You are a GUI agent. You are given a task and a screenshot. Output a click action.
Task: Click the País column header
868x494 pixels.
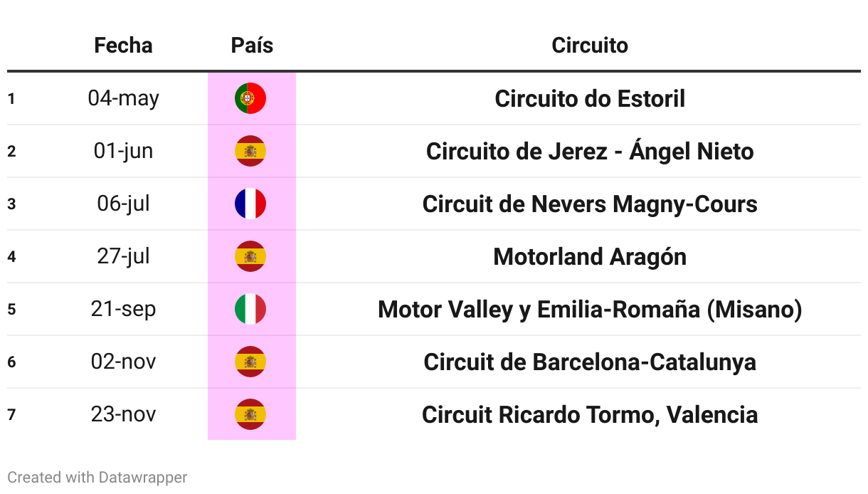click(252, 46)
